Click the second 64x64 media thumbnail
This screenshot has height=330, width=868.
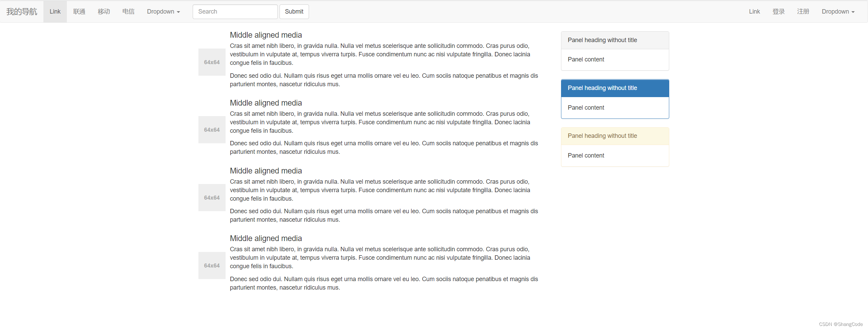tap(212, 130)
